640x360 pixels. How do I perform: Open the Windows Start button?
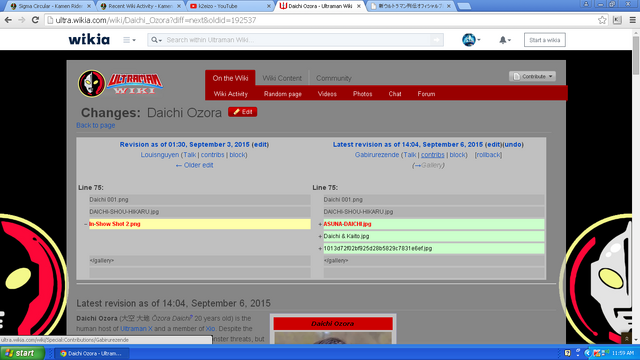point(22,353)
